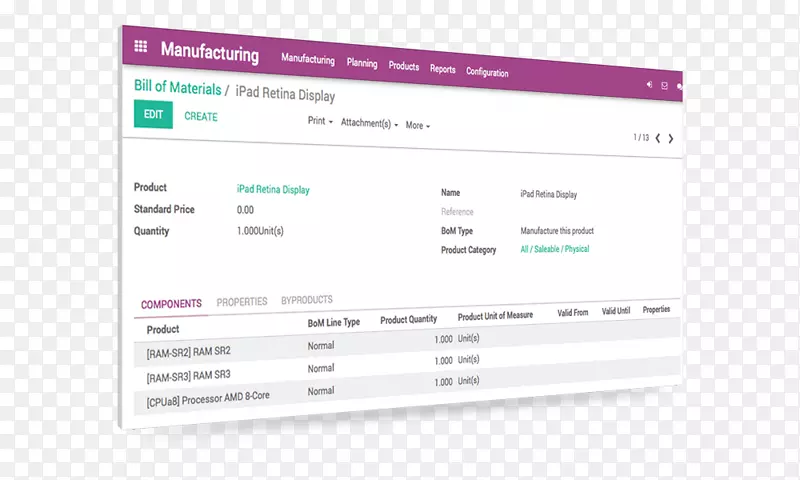
Task: Navigate to Bill of Materials breadcrumb
Action: [x=177, y=88]
